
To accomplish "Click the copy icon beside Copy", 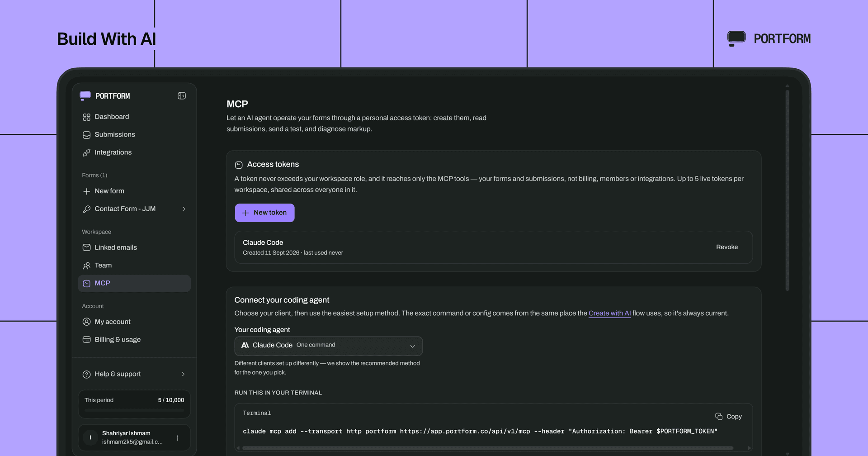I will tap(719, 416).
